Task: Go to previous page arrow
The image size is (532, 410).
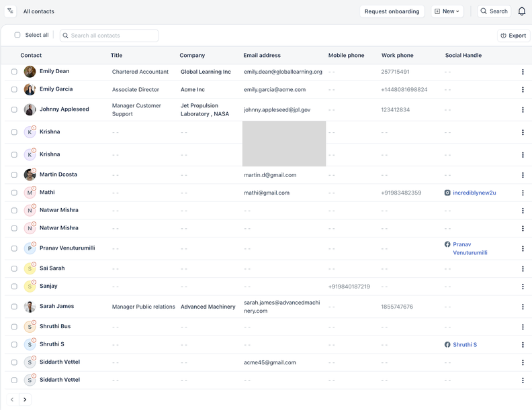Action: 12,399
